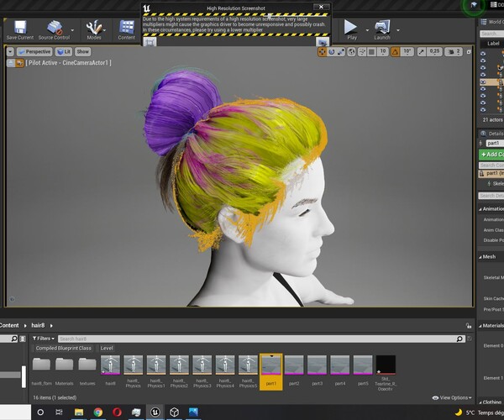The height and width of the screenshot is (420, 504).
Task: Click the Save Current toolbar icon
Action: coord(20,30)
